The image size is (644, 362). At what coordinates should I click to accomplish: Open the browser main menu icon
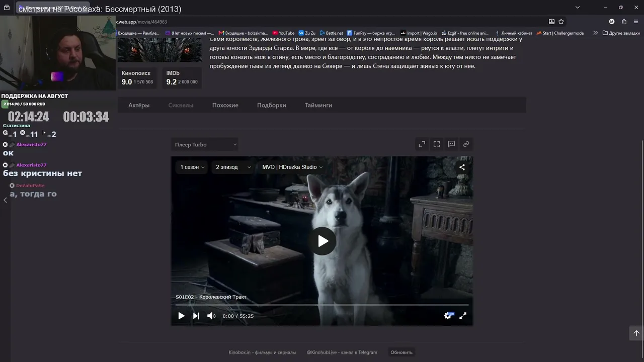[636, 22]
